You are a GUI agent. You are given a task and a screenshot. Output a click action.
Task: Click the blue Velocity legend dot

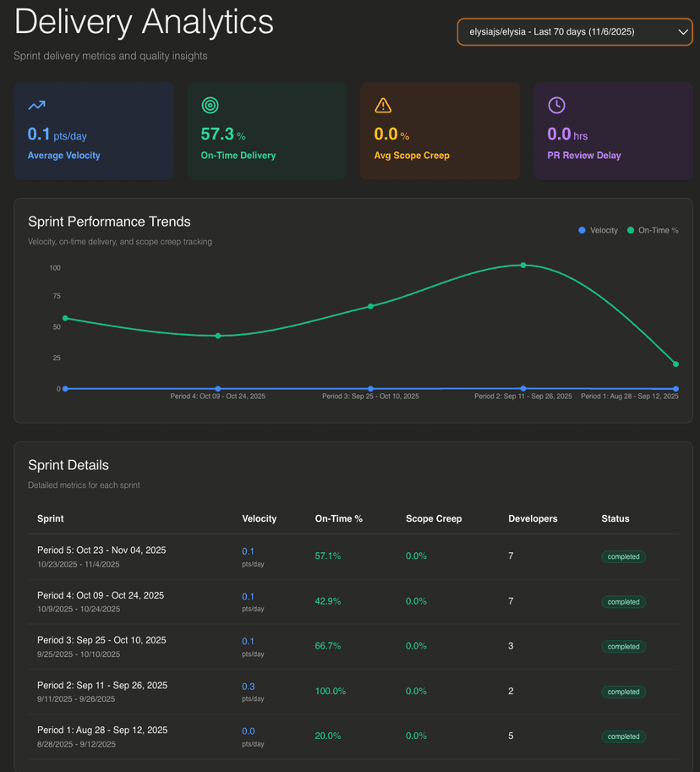[x=580, y=230]
